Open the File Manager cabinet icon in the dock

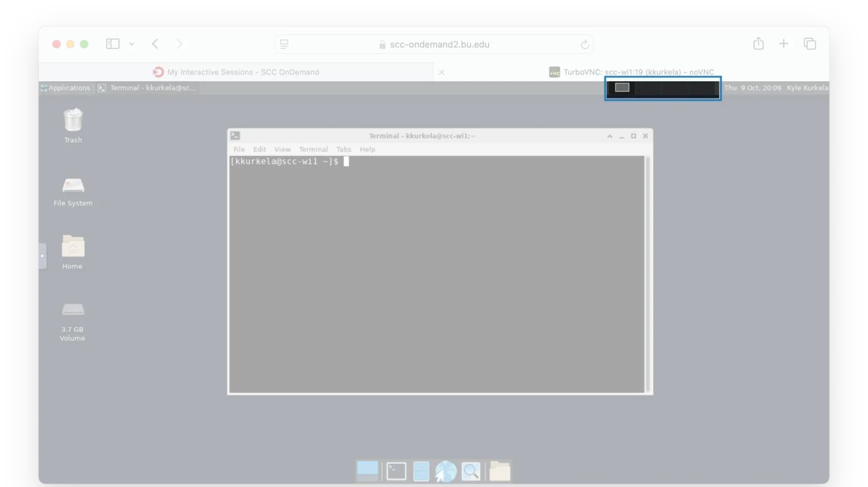click(x=421, y=472)
